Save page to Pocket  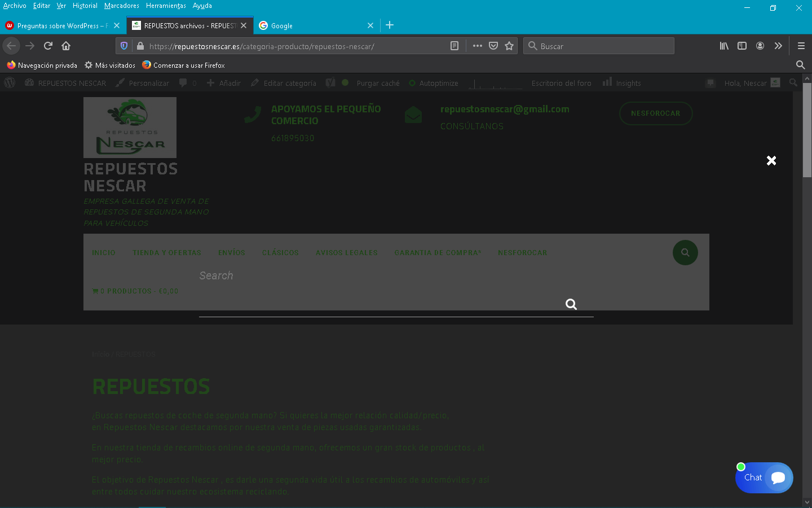tap(493, 46)
